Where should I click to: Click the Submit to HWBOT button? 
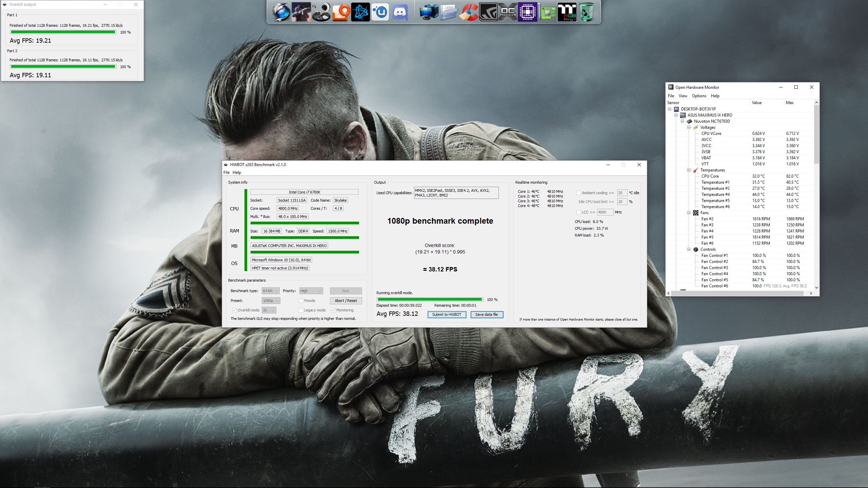(x=447, y=314)
